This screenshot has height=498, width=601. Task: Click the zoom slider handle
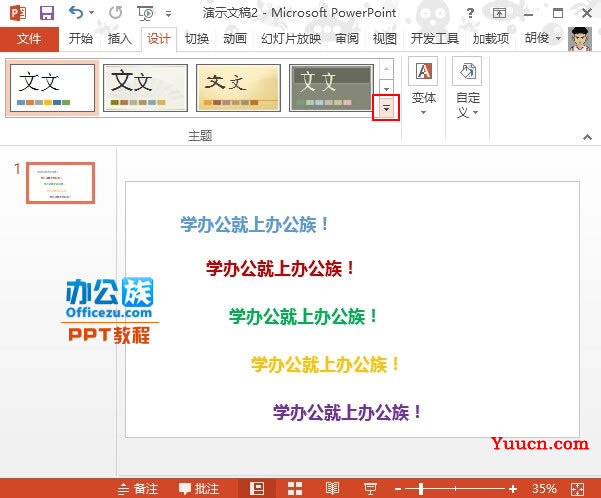click(421, 489)
